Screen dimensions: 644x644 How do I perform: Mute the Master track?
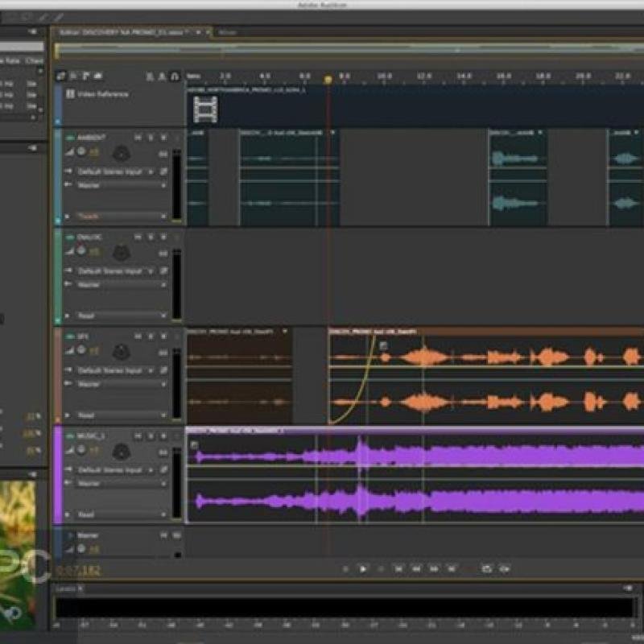[x=163, y=535]
